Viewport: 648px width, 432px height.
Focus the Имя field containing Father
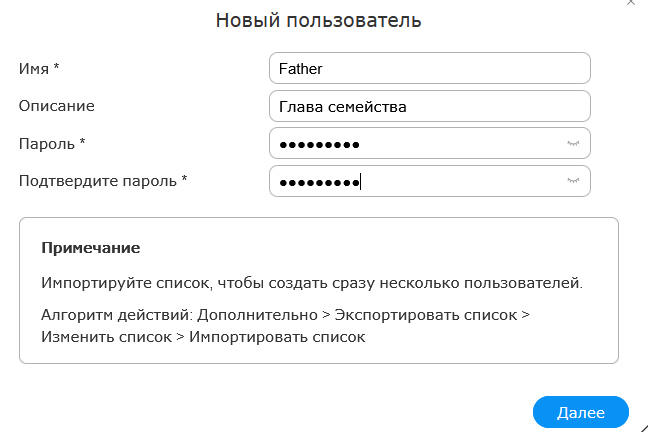tap(430, 68)
